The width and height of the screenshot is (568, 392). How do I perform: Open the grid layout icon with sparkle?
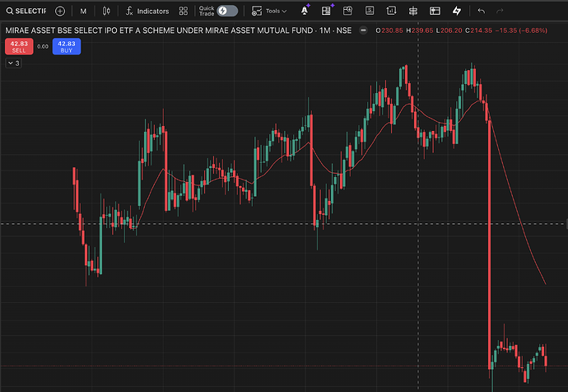[x=326, y=11]
